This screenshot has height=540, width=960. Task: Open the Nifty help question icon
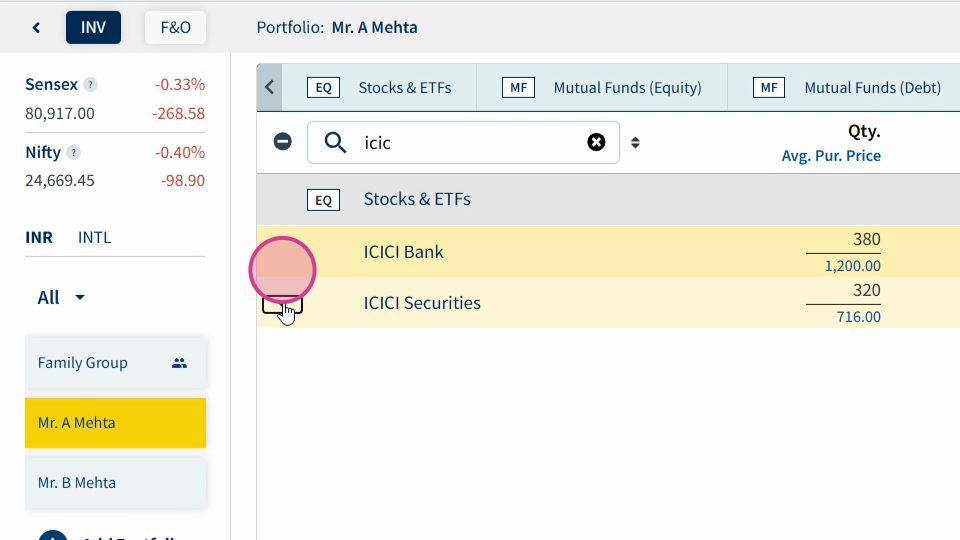[x=73, y=152]
